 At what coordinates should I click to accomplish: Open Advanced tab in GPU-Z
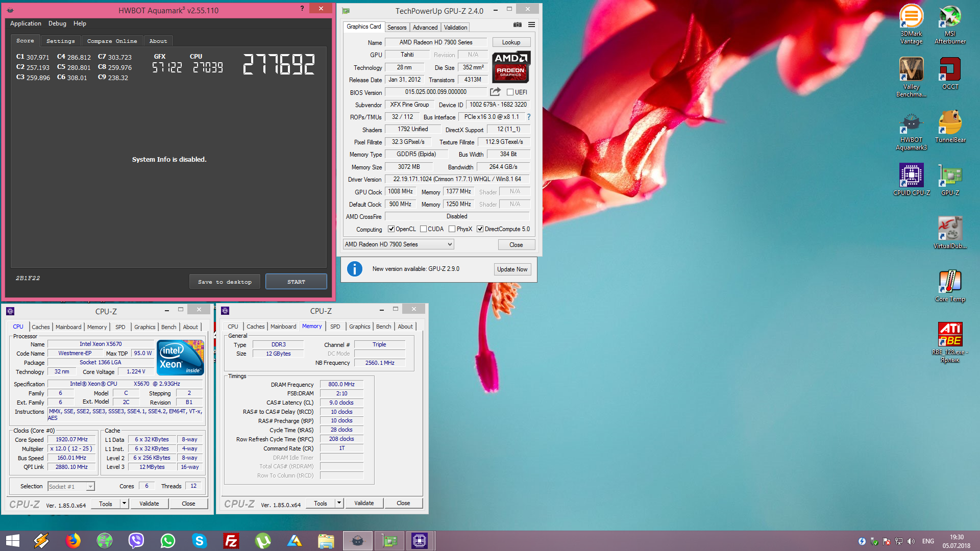click(425, 28)
